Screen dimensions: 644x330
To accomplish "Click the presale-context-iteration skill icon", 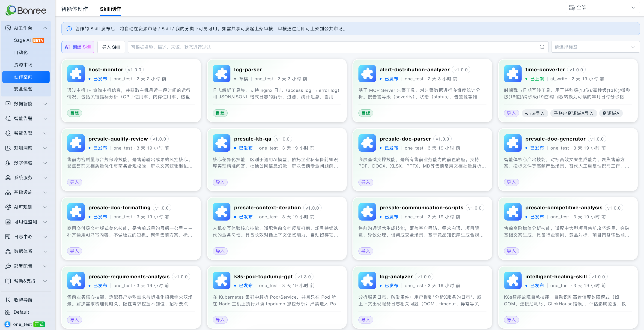I will pyautogui.click(x=221, y=212).
